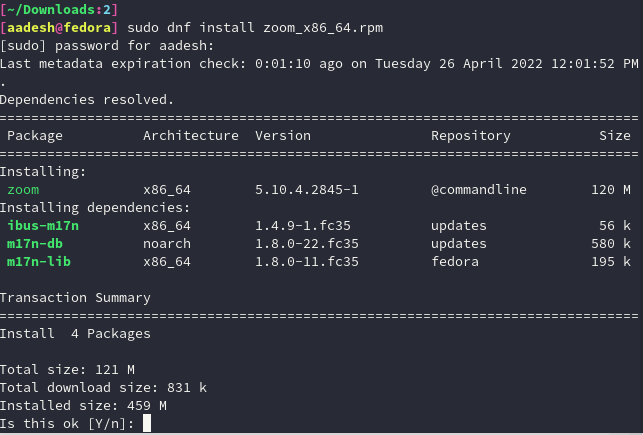Click the green zoom package name
643x435 pixels.
[x=23, y=189]
